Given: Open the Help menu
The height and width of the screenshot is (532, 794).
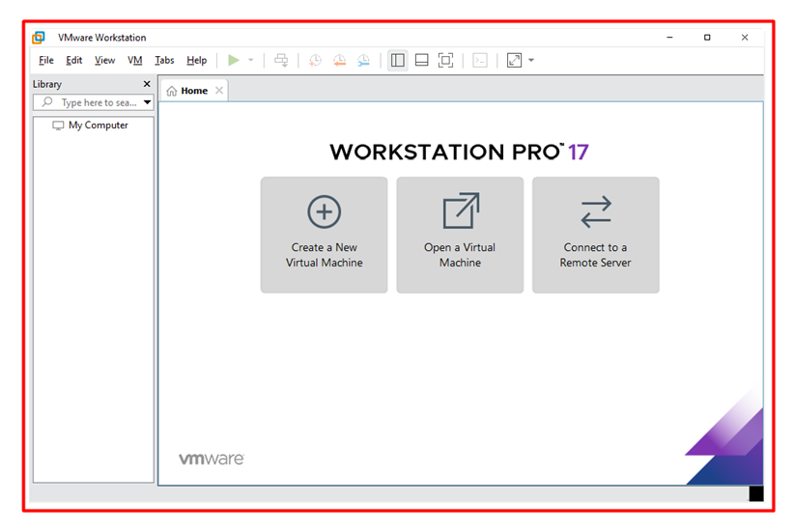Looking at the screenshot, I should point(196,60).
